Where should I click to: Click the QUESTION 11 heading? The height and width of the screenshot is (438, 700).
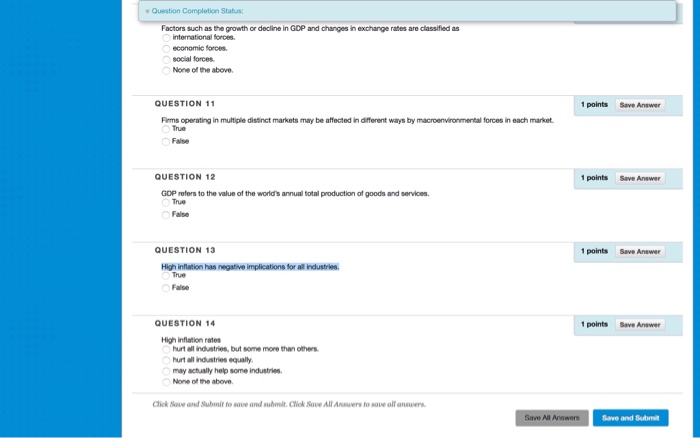pos(185,104)
